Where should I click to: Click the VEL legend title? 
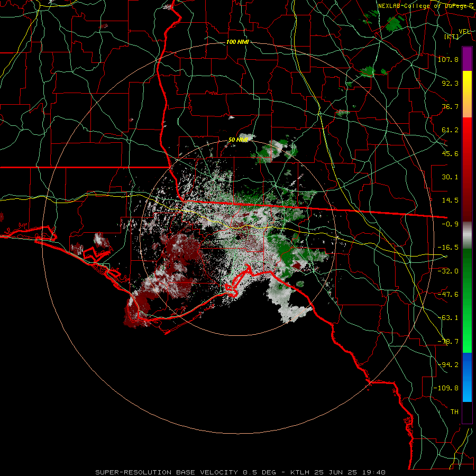point(464,32)
